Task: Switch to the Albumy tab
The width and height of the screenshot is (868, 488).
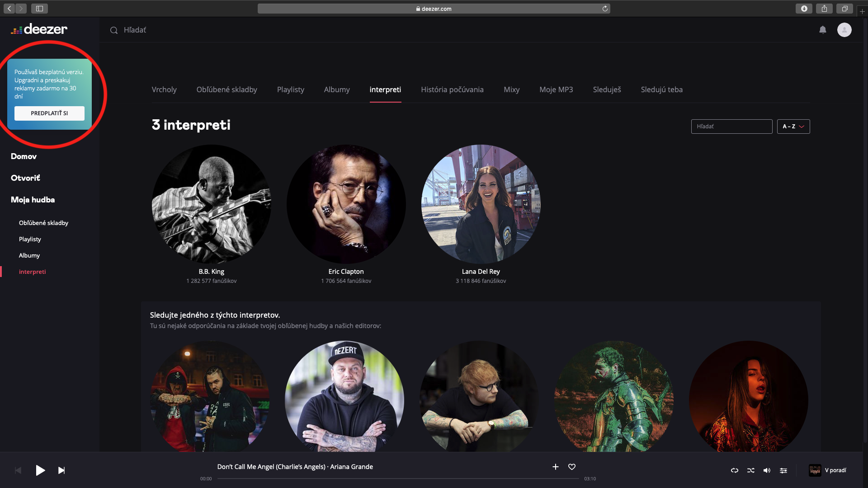Action: coord(337,89)
